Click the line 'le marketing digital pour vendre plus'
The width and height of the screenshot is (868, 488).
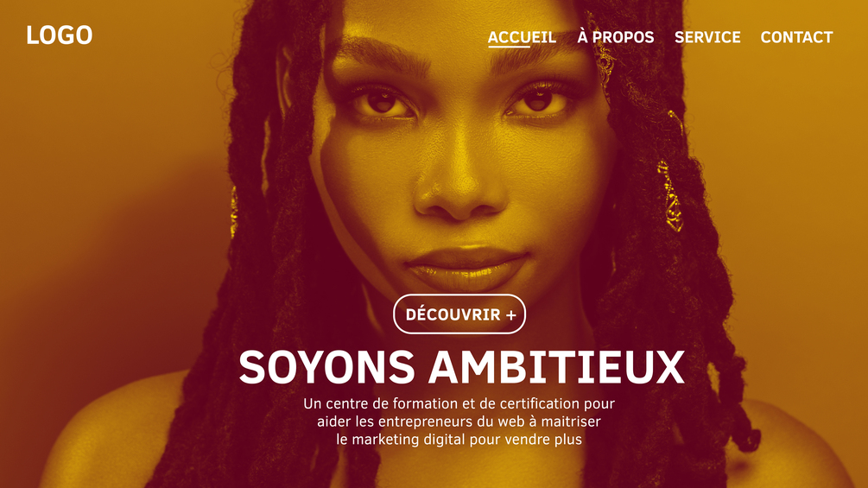(x=459, y=440)
